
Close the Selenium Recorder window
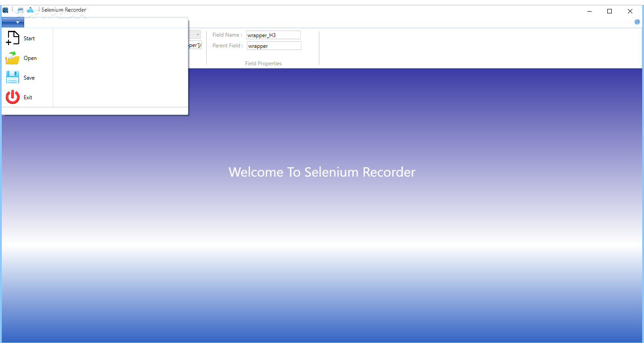pyautogui.click(x=630, y=11)
